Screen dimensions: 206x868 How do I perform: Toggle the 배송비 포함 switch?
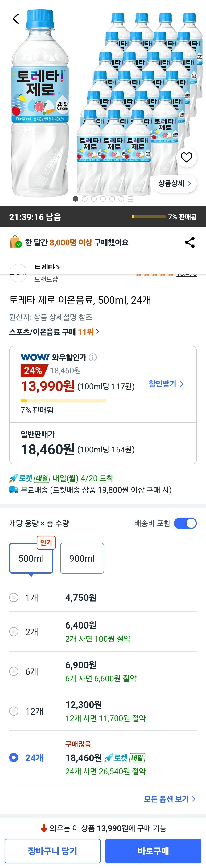185,523
